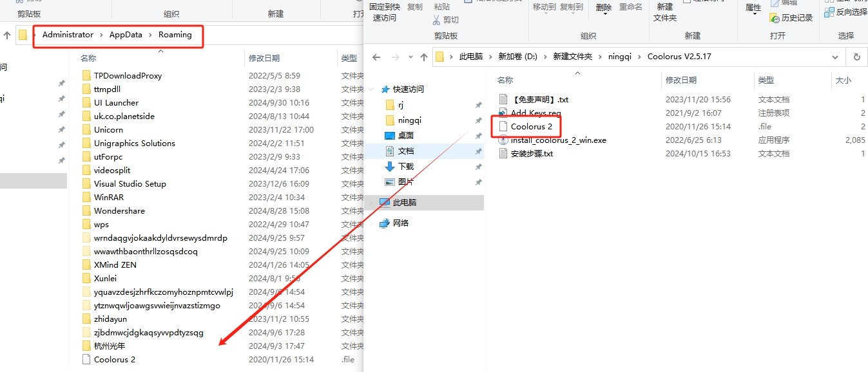Expand the chevron after 此电脑 in the breadcrumb
Image resolution: width=868 pixels, height=372 pixels.
coord(490,57)
